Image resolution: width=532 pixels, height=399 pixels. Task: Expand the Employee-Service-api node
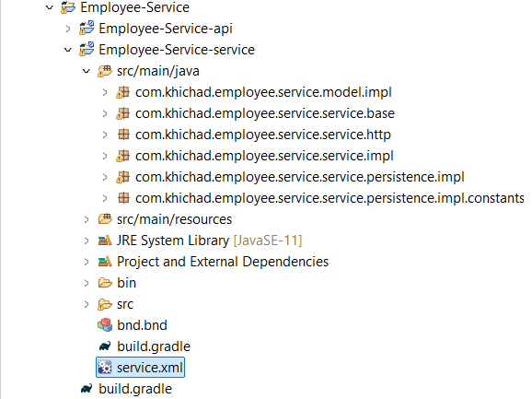click(x=68, y=29)
